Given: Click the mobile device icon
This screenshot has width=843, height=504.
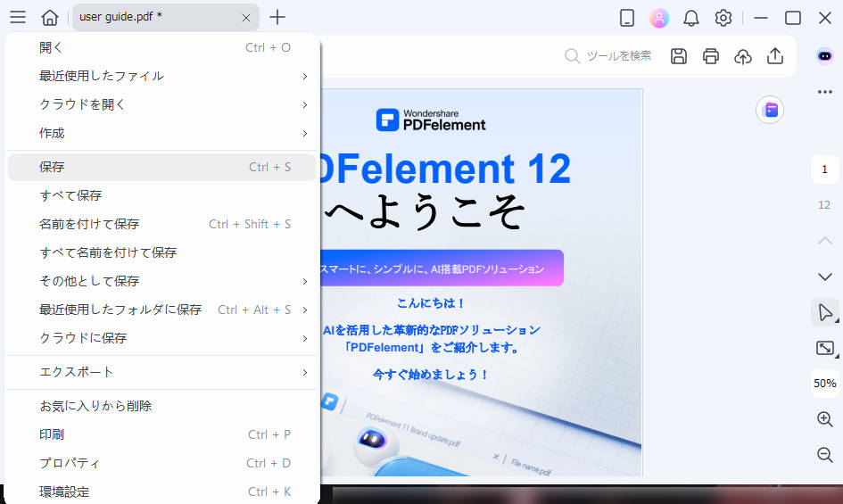Looking at the screenshot, I should click(x=627, y=18).
